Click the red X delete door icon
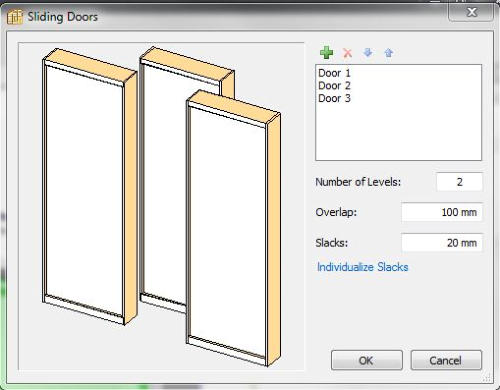500x390 pixels. point(347,53)
